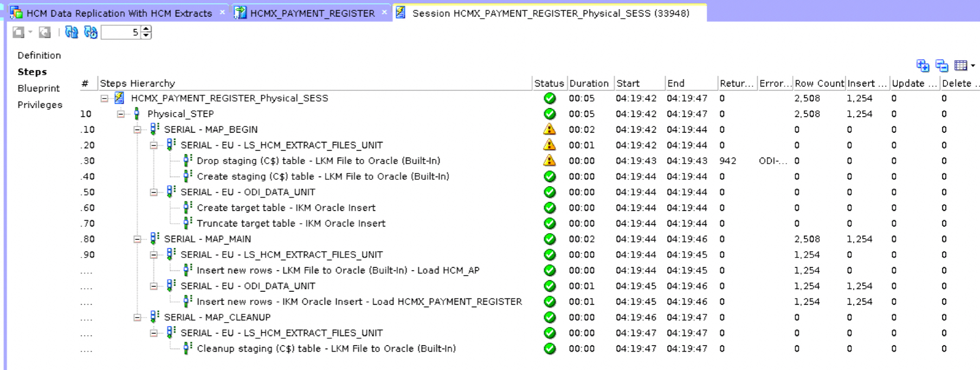Increase auto-refresh interval with up arrow
This screenshot has width=980, height=370.
pos(146,29)
